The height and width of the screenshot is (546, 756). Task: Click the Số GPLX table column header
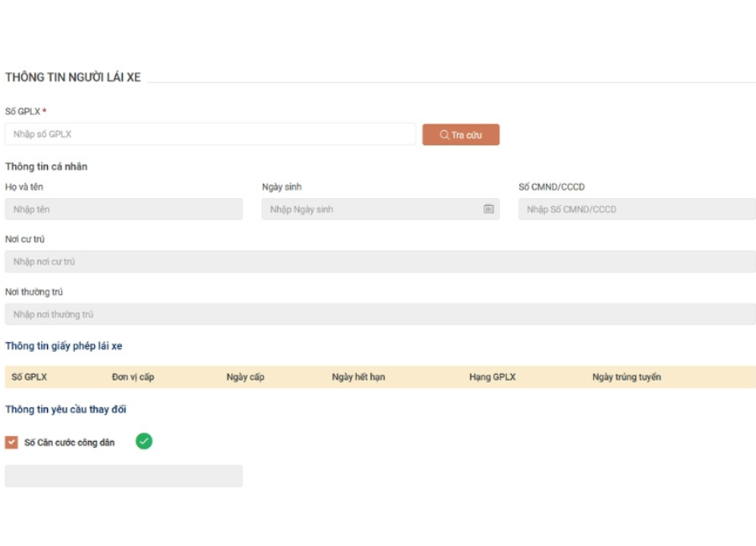click(29, 377)
